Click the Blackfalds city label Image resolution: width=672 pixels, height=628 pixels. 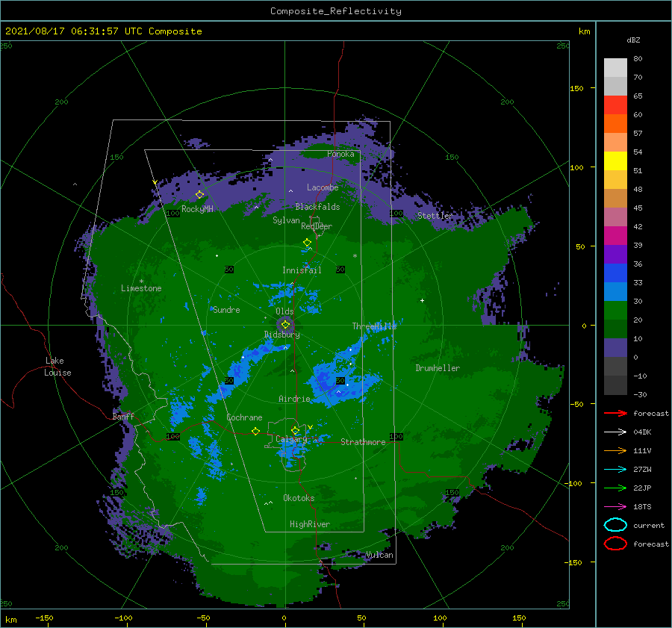point(317,207)
